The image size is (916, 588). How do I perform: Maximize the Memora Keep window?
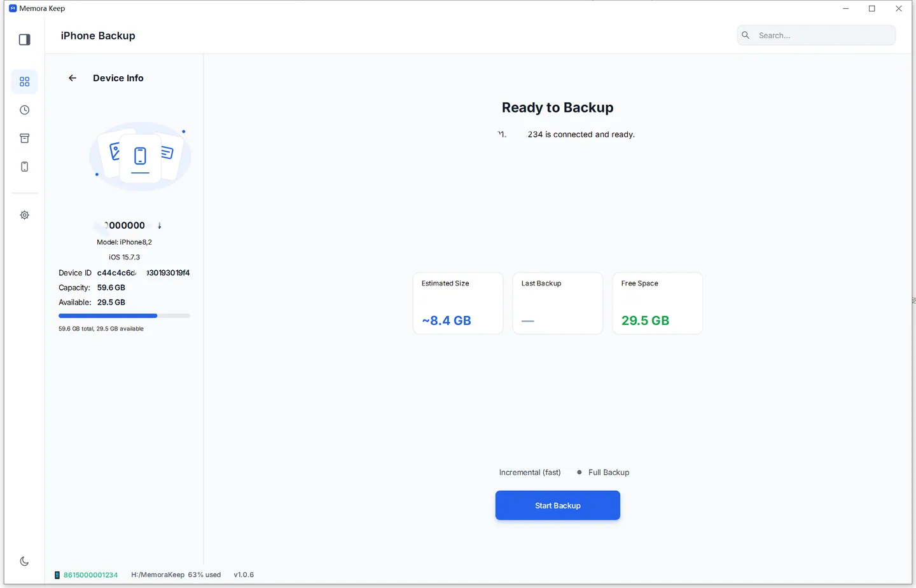[872, 8]
